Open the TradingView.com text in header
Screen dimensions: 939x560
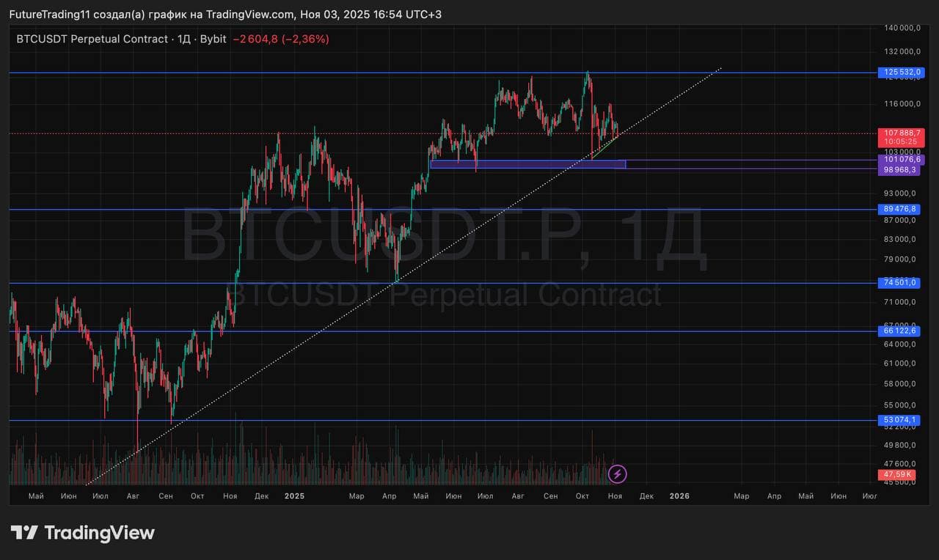[x=250, y=15]
